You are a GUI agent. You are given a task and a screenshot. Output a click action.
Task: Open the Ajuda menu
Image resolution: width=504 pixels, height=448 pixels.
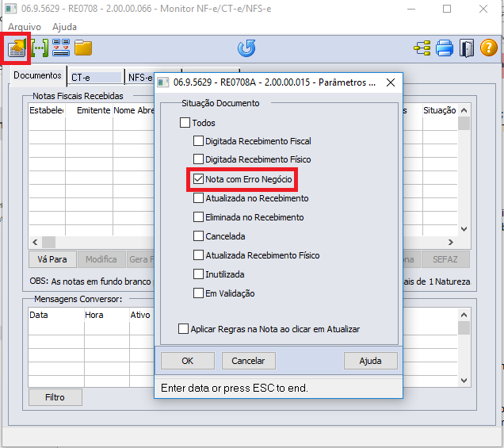(x=64, y=27)
